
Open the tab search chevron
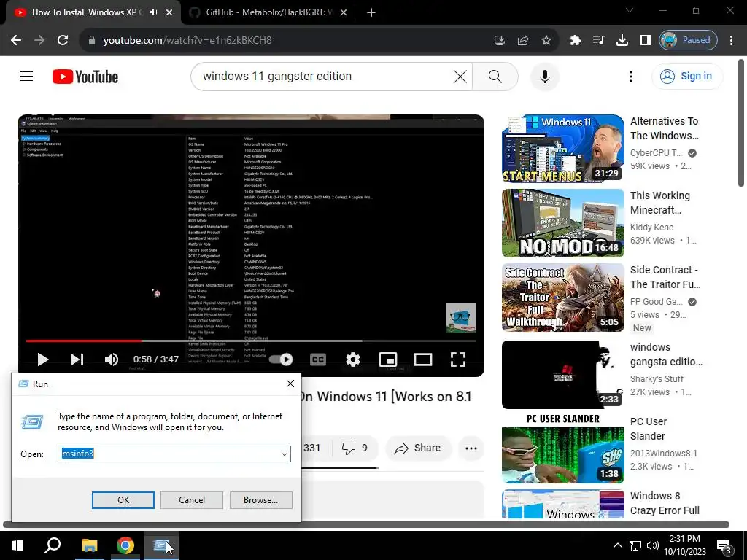(630, 10)
